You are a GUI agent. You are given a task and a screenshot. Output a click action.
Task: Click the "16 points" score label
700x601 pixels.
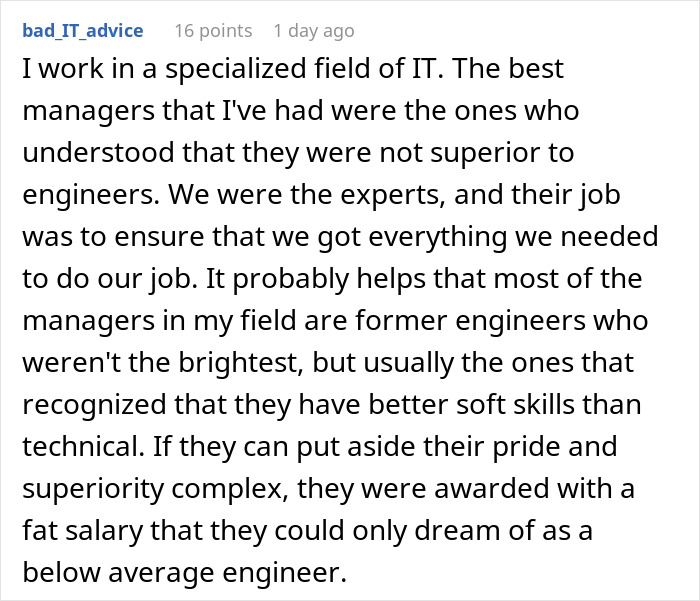click(x=213, y=31)
